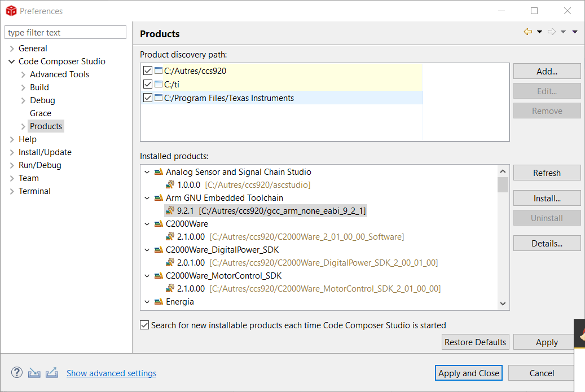Screen dimensions: 585x392
Task: Expand the Products tree node
Action: 23,126
